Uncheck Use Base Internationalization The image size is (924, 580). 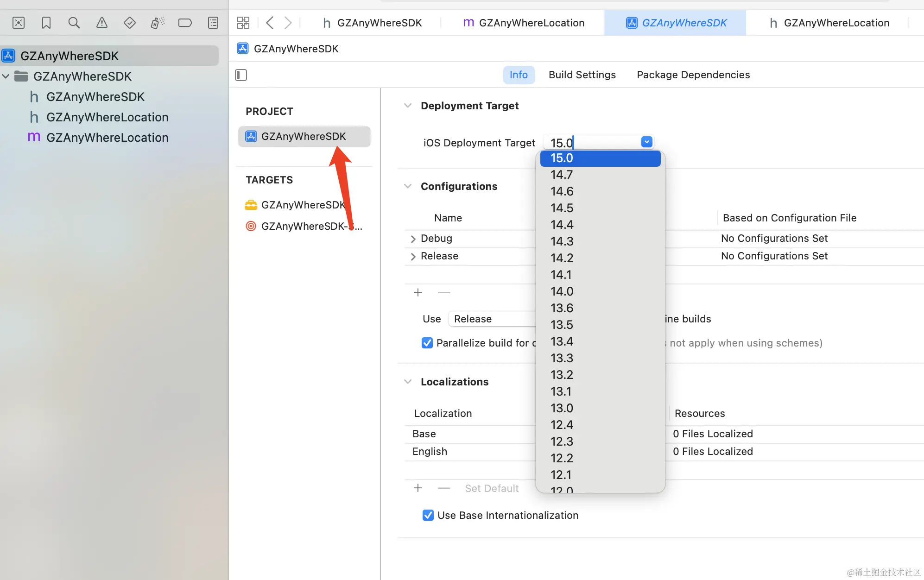428,515
